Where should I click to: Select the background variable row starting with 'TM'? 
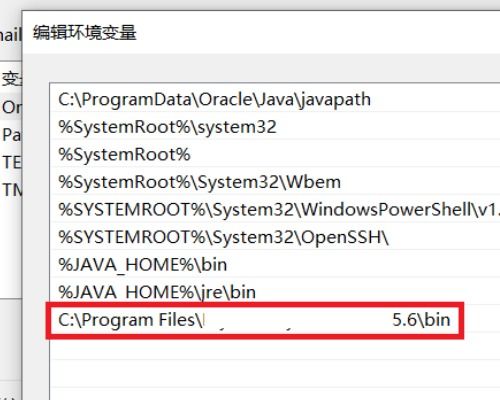tap(11, 190)
